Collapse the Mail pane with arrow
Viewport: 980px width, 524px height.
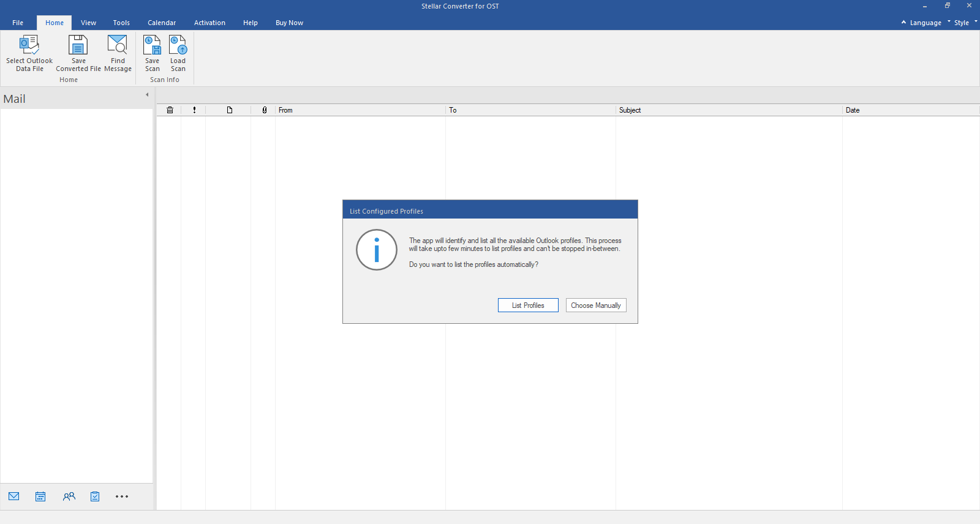pyautogui.click(x=147, y=95)
